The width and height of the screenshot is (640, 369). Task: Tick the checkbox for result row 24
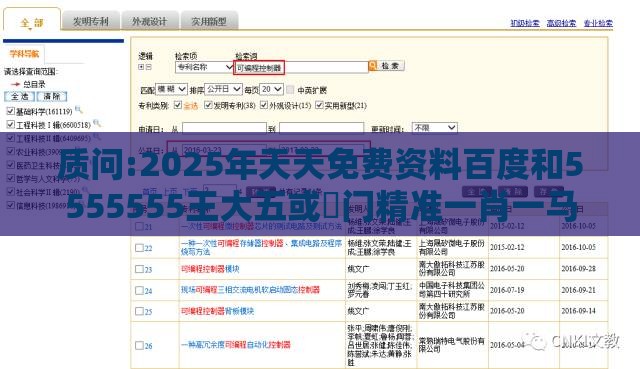pyautogui.click(x=139, y=290)
